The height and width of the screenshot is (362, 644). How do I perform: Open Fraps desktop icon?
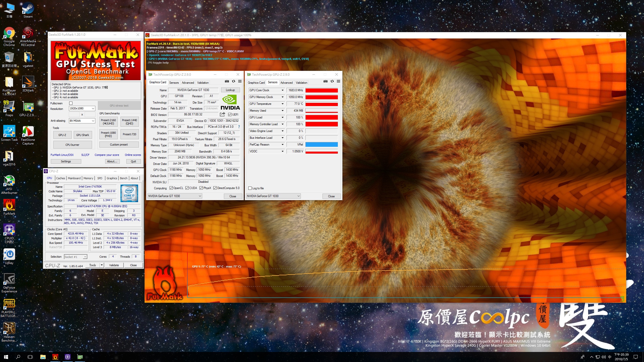click(x=9, y=109)
